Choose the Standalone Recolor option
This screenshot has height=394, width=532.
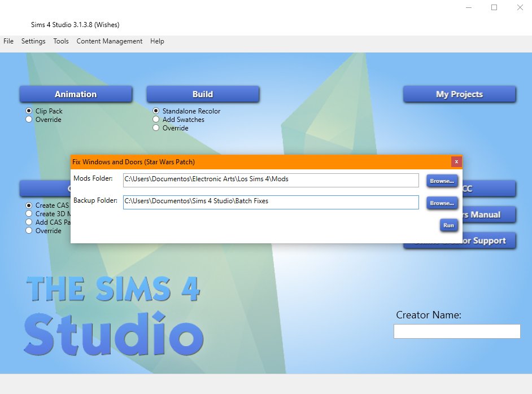[156, 111]
